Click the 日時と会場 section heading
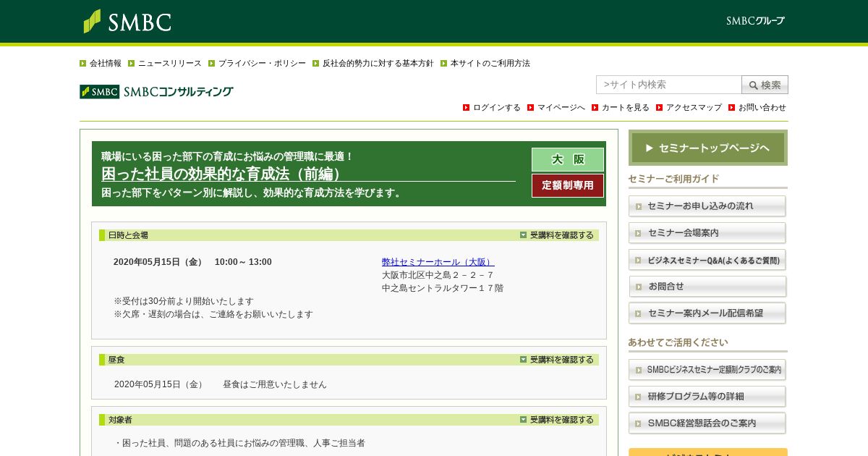The width and height of the screenshot is (868, 456). point(128,235)
